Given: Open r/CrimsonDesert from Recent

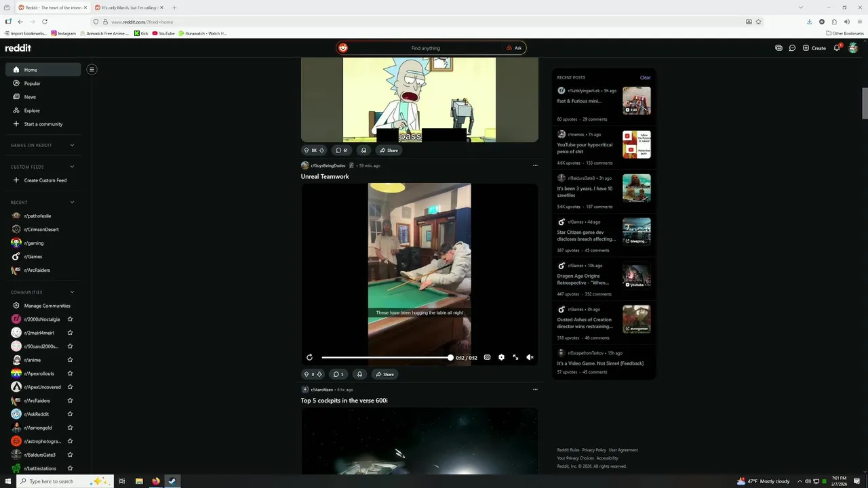Looking at the screenshot, I should tap(43, 229).
